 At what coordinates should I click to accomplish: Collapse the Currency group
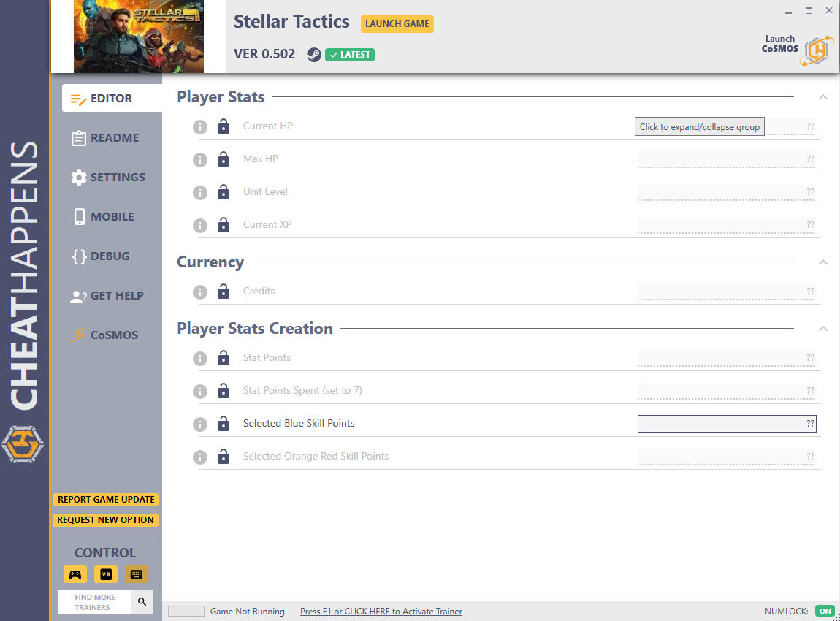[x=823, y=262]
